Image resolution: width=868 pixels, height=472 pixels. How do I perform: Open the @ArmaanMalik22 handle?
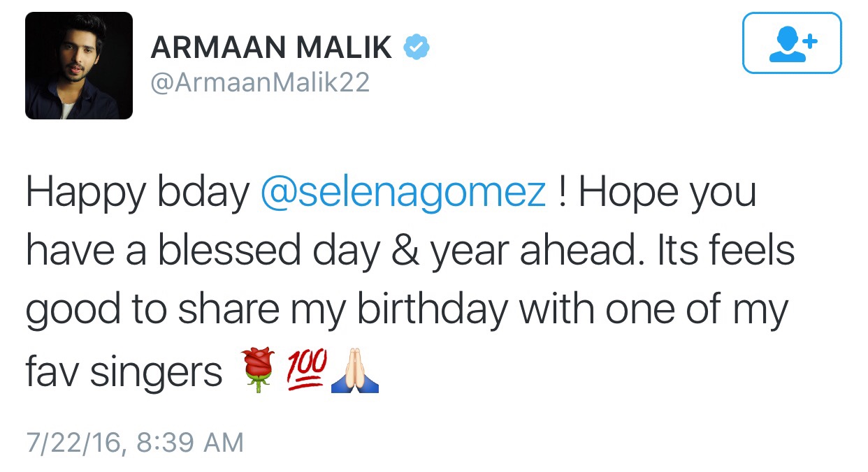coord(260,83)
